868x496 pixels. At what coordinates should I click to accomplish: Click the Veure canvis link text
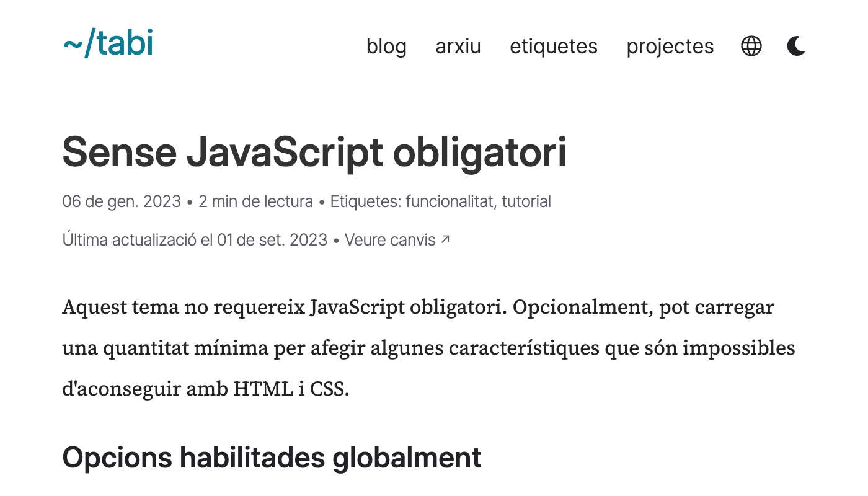pyautogui.click(x=390, y=240)
